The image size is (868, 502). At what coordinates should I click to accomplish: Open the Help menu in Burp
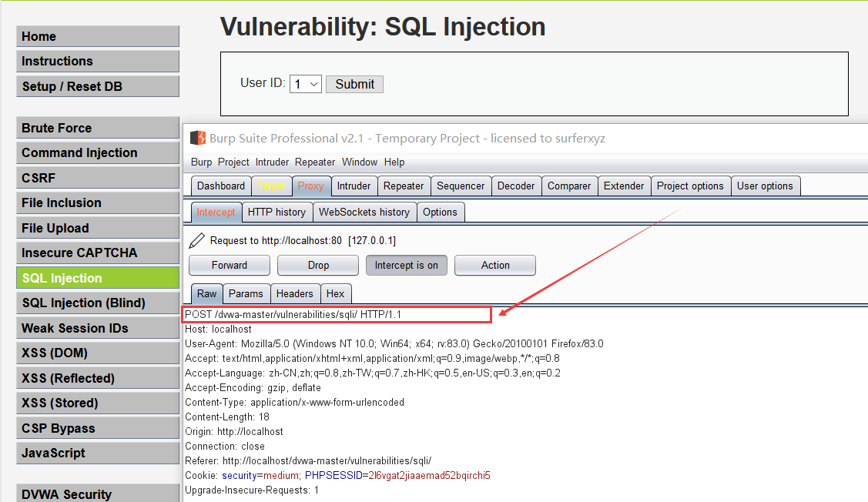(x=394, y=162)
